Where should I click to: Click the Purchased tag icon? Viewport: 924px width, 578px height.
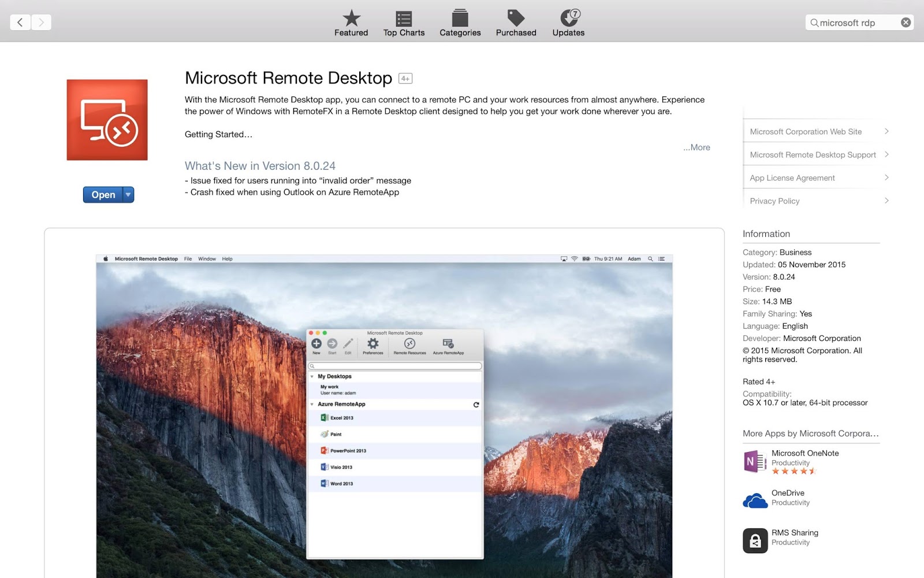[x=516, y=18]
